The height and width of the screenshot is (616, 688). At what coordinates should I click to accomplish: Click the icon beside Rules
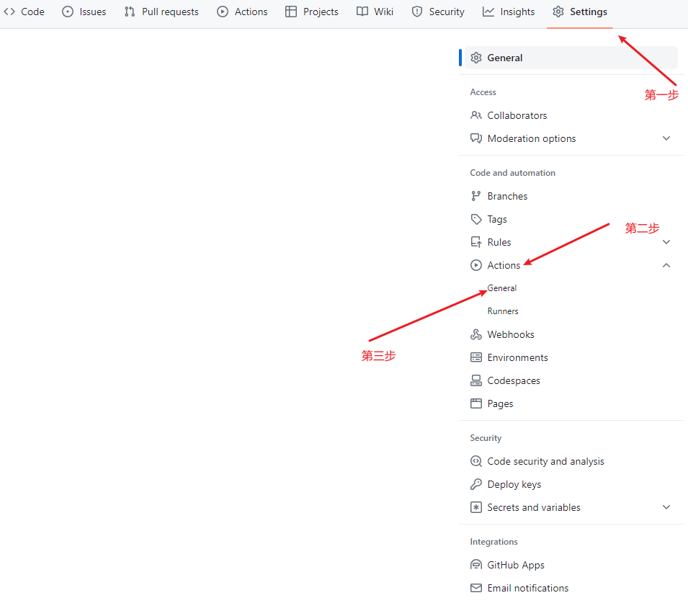tap(476, 242)
